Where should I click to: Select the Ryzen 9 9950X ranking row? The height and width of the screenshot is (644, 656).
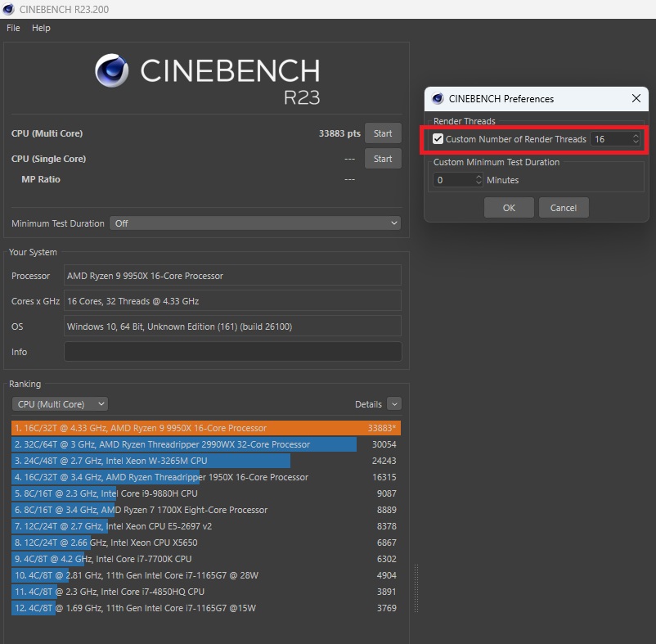coord(206,428)
